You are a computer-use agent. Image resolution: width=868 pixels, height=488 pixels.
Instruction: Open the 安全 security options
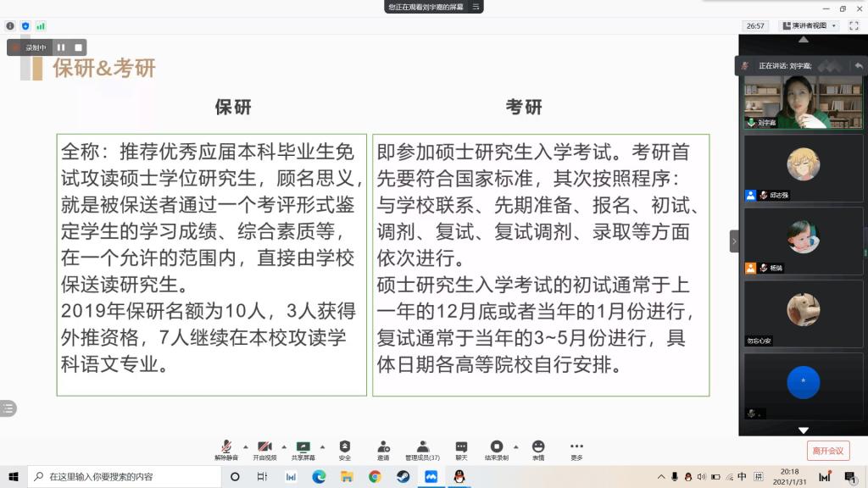(345, 449)
